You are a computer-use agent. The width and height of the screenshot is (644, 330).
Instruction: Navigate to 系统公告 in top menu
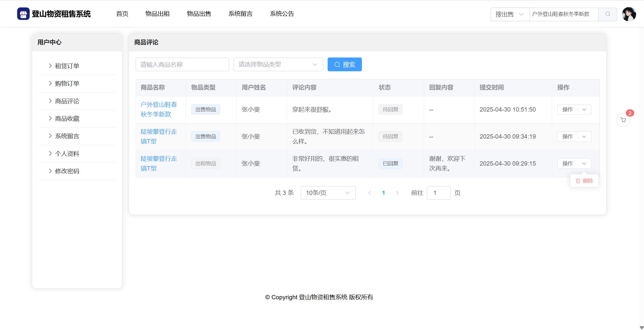click(x=282, y=14)
